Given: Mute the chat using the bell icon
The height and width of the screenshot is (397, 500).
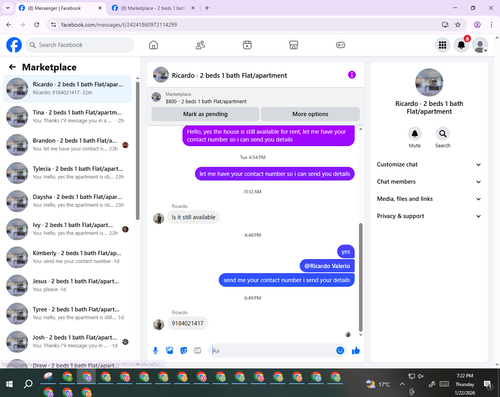Looking at the screenshot, I should click(x=415, y=134).
